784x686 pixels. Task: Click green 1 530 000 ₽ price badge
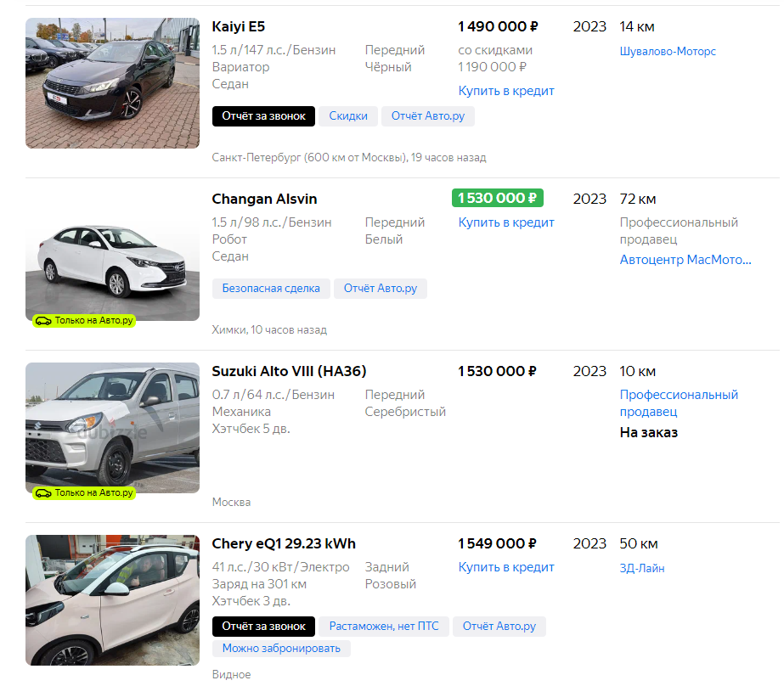coord(497,199)
